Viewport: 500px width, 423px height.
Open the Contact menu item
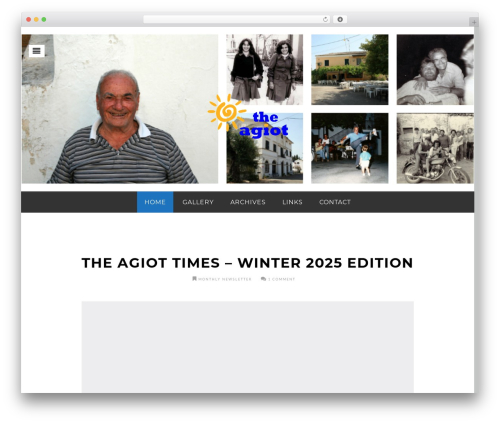(335, 202)
